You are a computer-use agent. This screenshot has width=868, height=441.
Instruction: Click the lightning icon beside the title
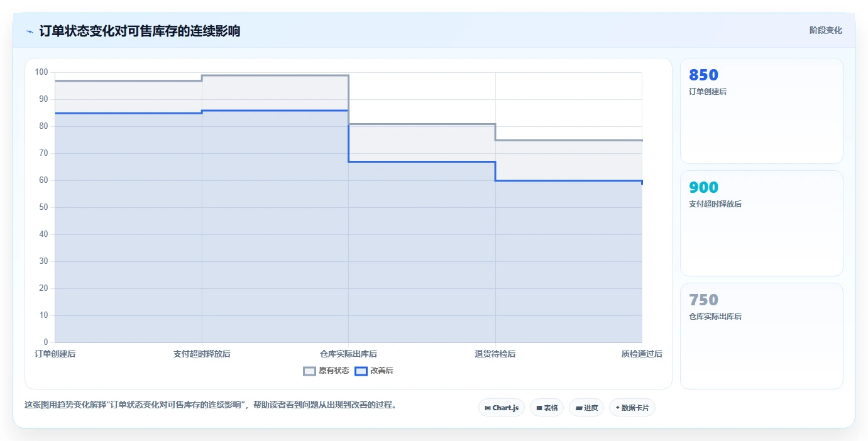click(x=30, y=31)
